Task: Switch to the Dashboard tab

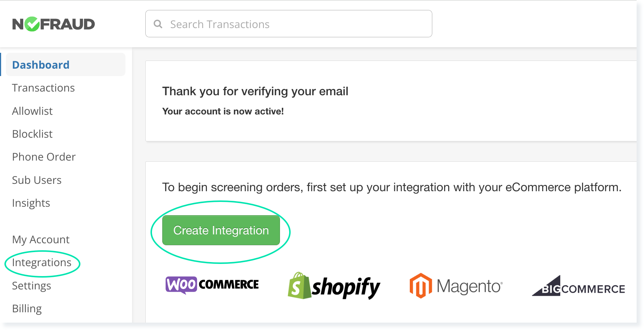Action: point(41,65)
